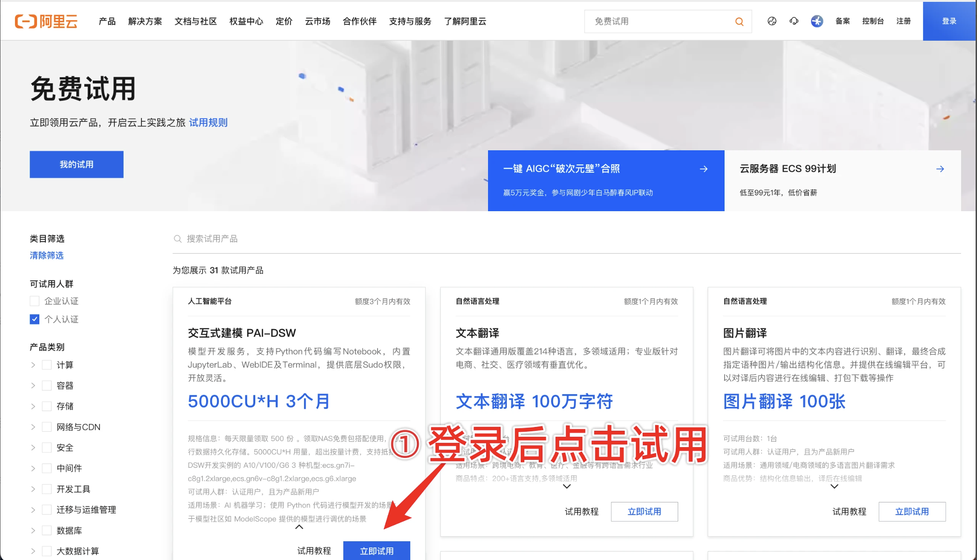Check the 计算 category checkbox
This screenshot has height=560, width=977.
coord(47,365)
